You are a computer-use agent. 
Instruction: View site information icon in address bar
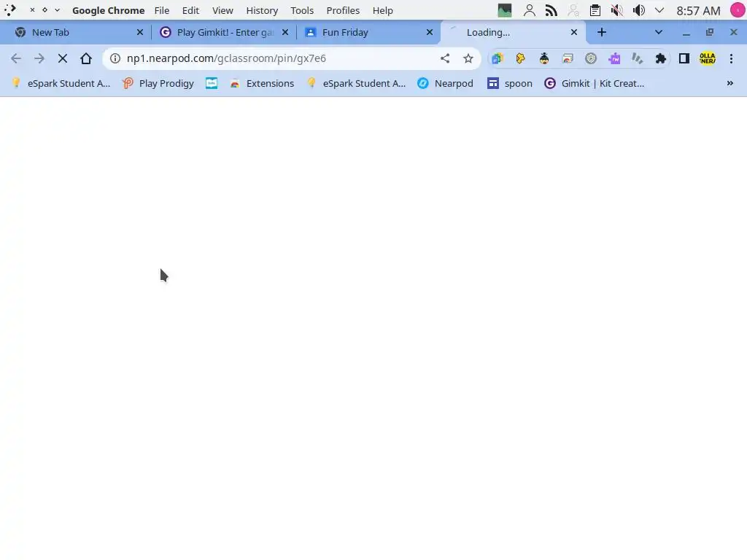[115, 58]
